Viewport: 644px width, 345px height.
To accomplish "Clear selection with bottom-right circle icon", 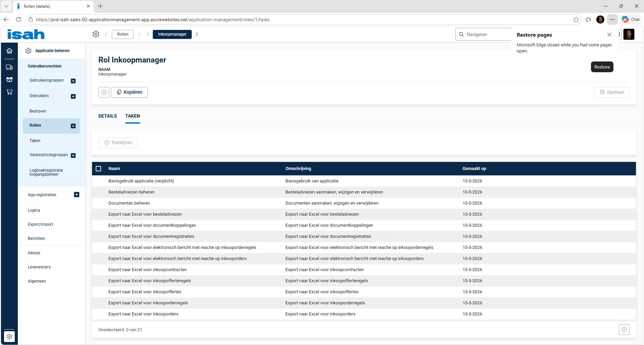I will [x=624, y=330].
